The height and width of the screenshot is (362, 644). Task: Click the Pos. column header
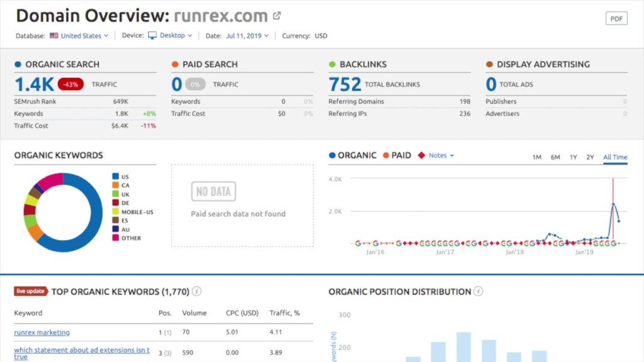[x=165, y=313]
